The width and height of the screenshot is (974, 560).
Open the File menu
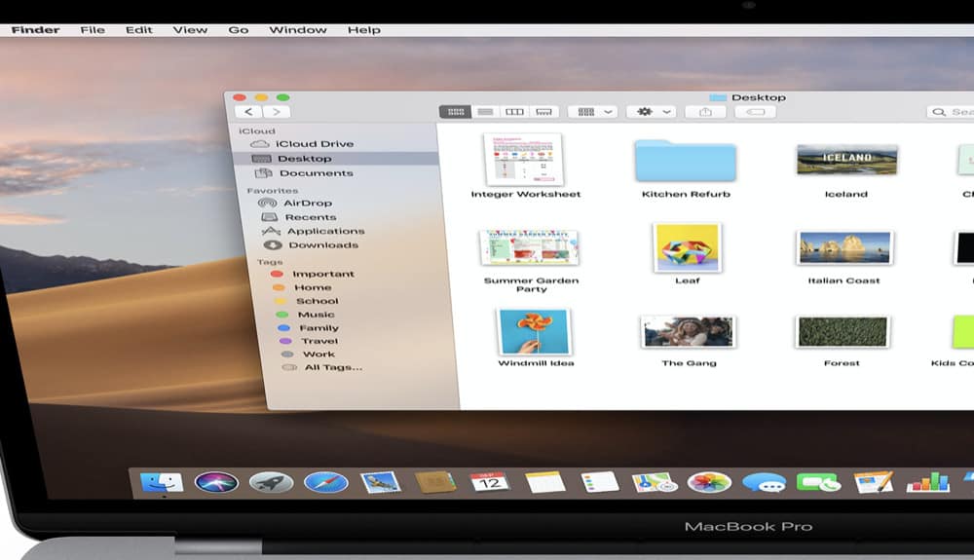pyautogui.click(x=92, y=30)
